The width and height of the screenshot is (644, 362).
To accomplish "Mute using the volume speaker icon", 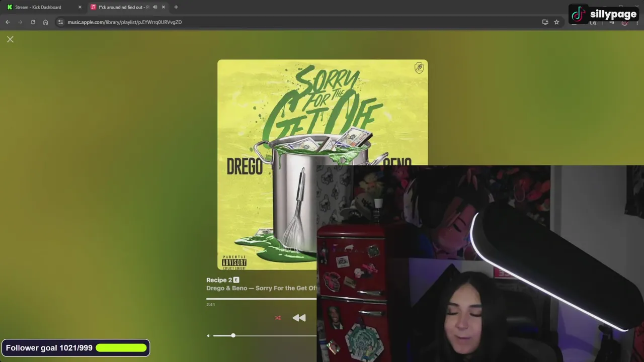I will (x=208, y=335).
